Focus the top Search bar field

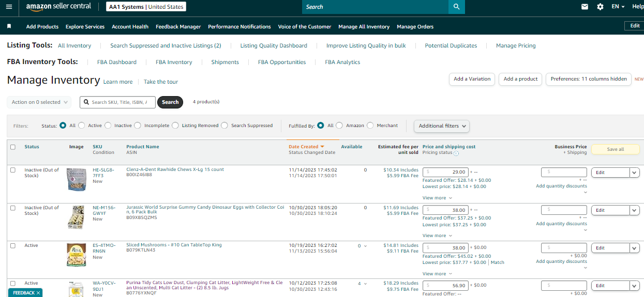point(375,7)
